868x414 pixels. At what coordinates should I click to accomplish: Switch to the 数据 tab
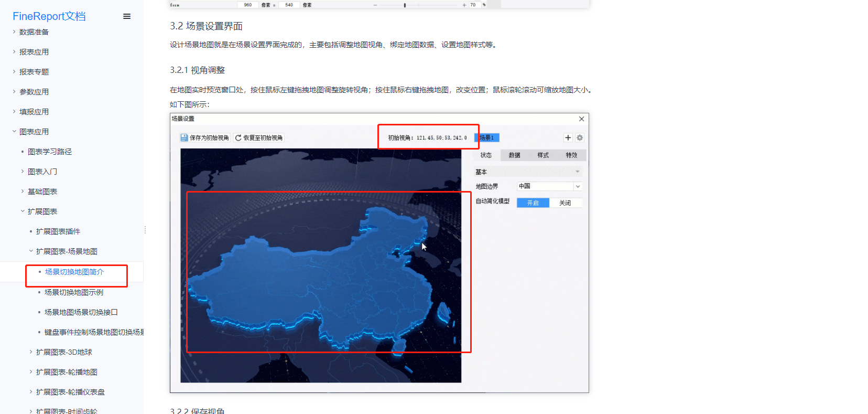(514, 155)
